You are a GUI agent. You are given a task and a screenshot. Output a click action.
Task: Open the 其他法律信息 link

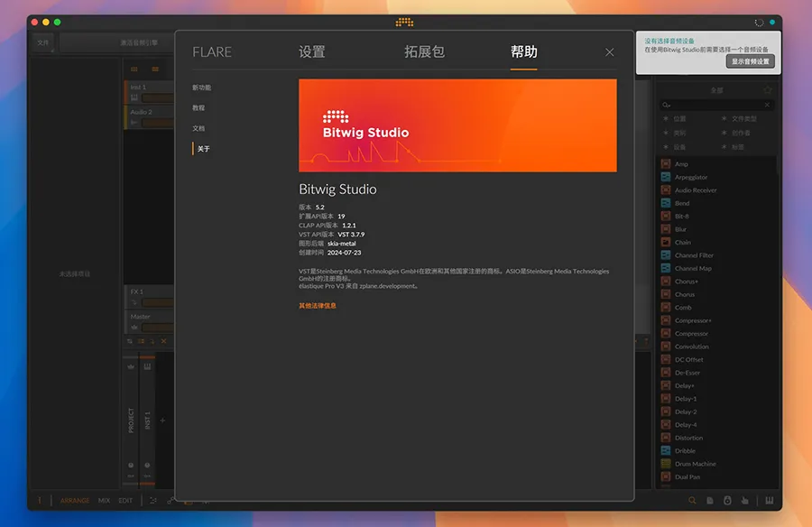pyautogui.click(x=318, y=306)
